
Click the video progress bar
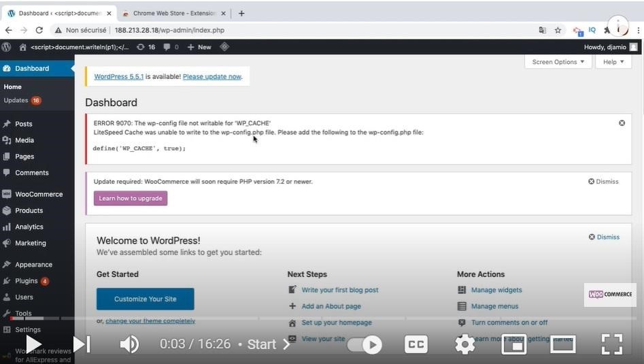click(322, 318)
